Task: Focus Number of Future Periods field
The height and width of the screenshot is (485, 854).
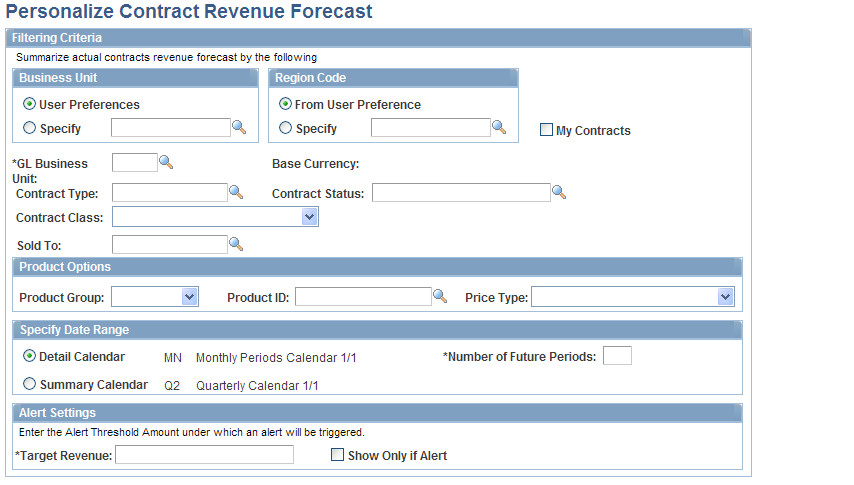Action: pyautogui.click(x=618, y=355)
